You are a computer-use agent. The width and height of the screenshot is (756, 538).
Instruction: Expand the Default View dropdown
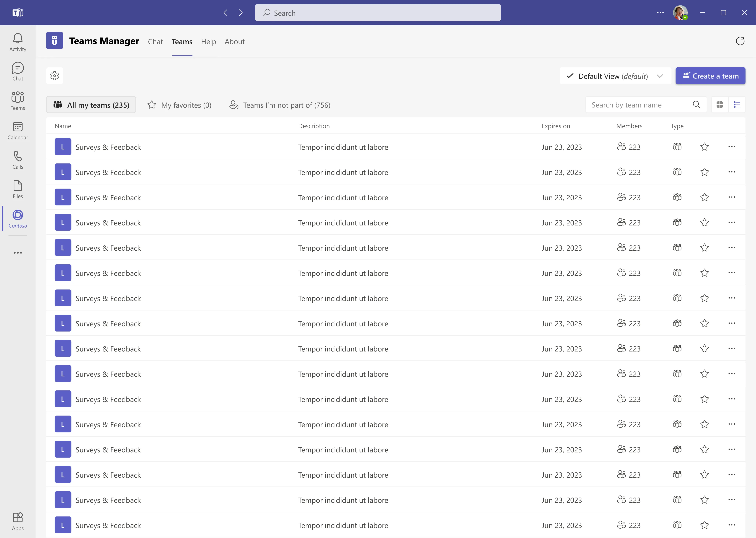pyautogui.click(x=615, y=76)
